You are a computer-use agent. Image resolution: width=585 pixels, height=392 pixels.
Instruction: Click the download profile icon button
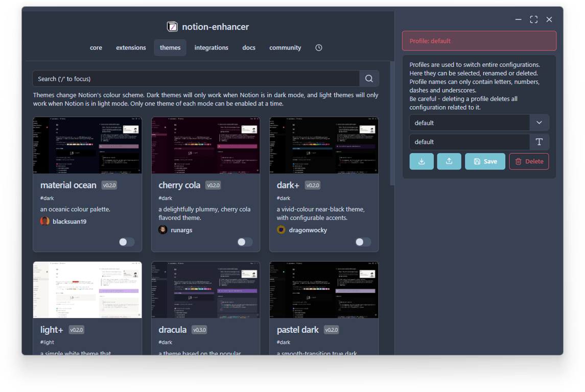click(422, 161)
